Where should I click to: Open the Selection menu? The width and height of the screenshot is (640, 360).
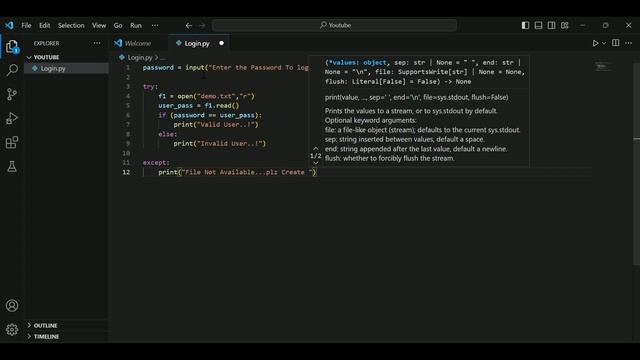(71, 25)
